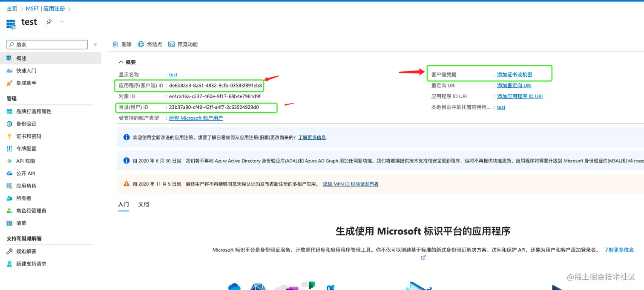Open the more options ellipsis beside test
Image resolution: width=644 pixels, height=290 pixels.
(62, 21)
